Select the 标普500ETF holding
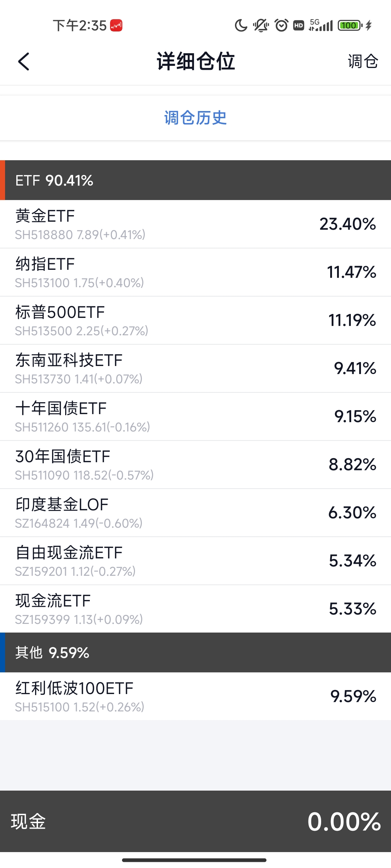The width and height of the screenshot is (391, 868). [x=195, y=320]
